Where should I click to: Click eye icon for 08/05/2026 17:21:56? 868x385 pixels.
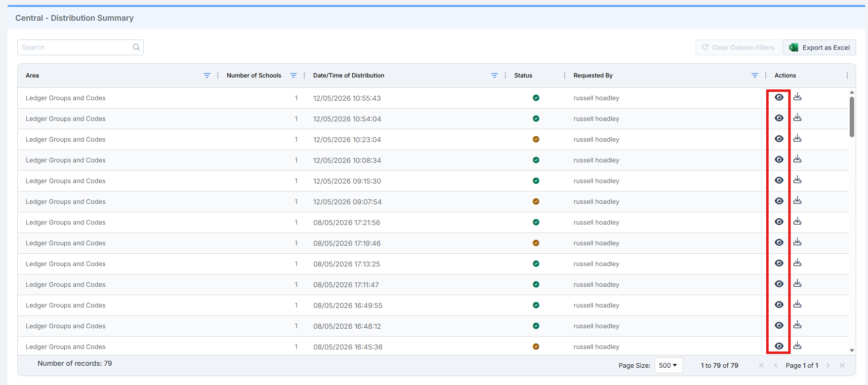779,222
